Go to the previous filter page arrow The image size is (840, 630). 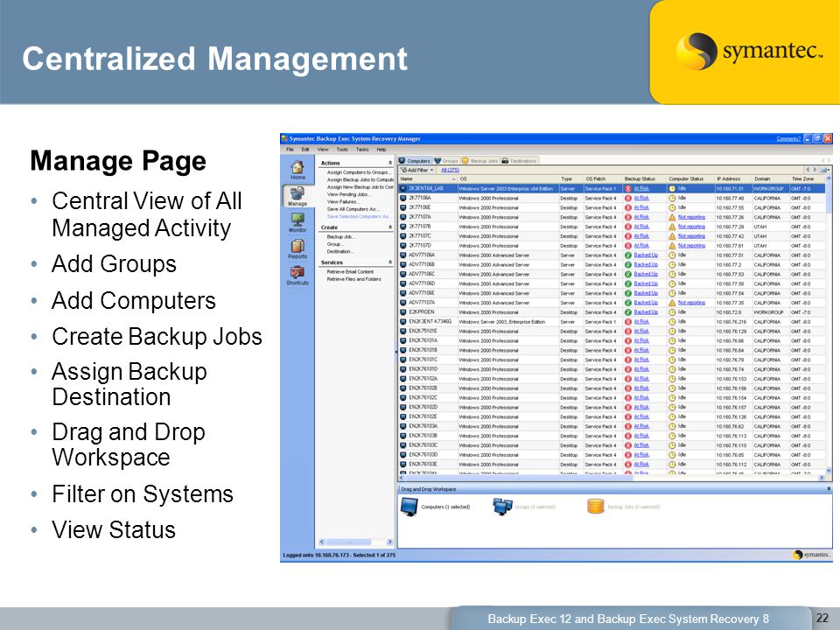coord(808,170)
